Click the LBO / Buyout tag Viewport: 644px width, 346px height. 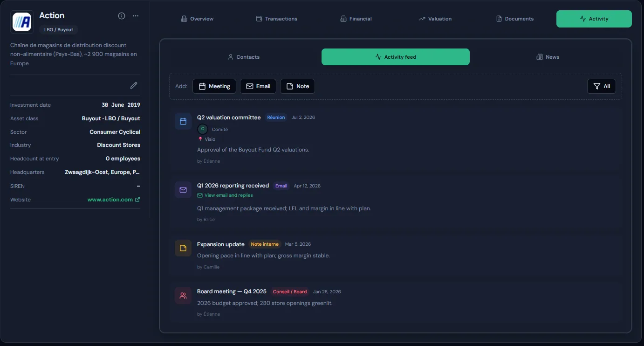(x=59, y=29)
